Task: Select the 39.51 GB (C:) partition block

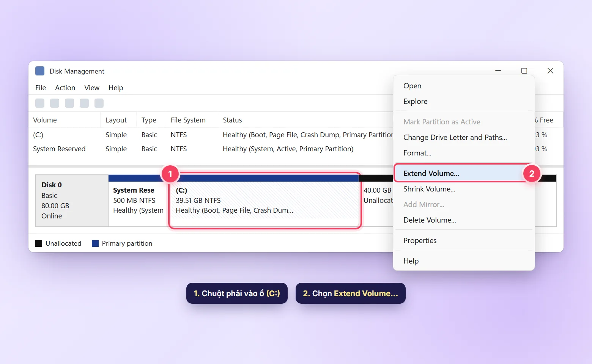Action: pos(265,201)
